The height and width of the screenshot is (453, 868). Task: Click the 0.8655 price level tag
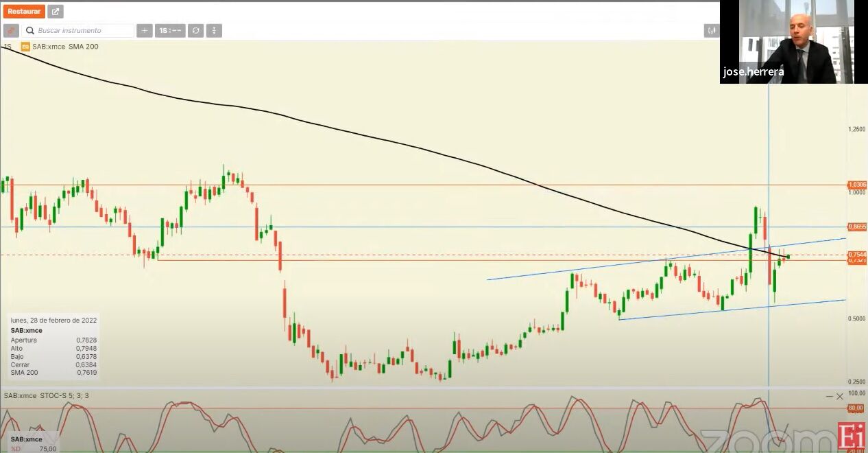[857, 226]
